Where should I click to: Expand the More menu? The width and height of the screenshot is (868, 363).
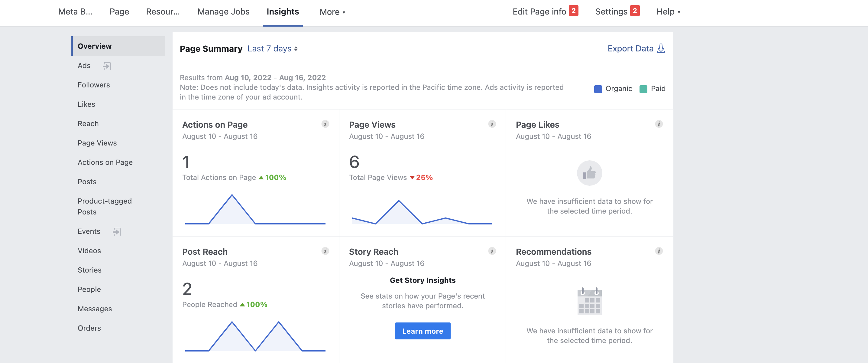tap(332, 12)
